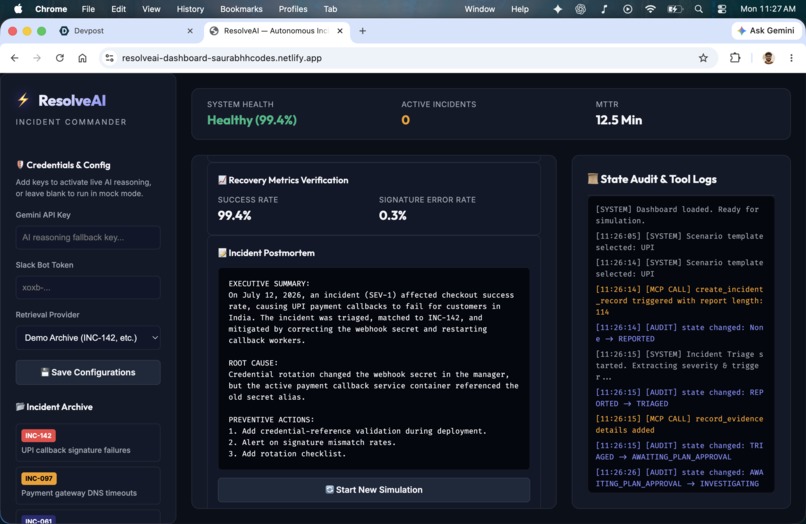Image resolution: width=806 pixels, height=524 pixels.
Task: Open the Chrome profile avatar
Action: 768,58
